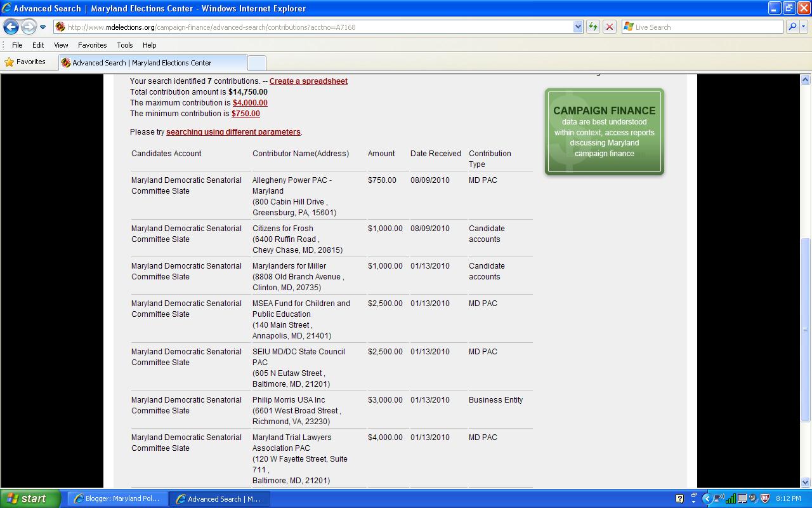
Task: Click searching using different parameters link
Action: pos(233,132)
